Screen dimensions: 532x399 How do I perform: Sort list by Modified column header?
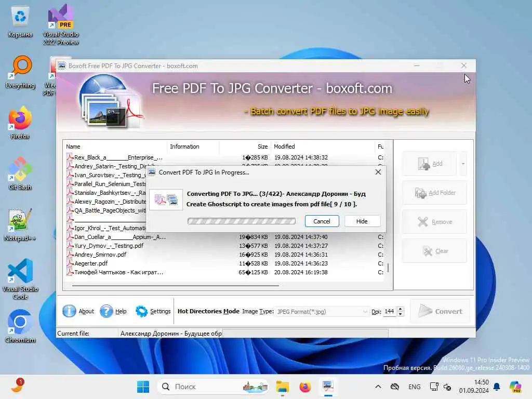point(322,147)
